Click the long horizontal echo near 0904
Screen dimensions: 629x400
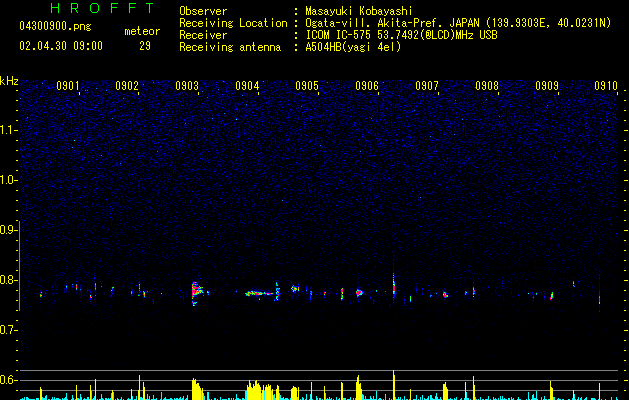click(260, 294)
